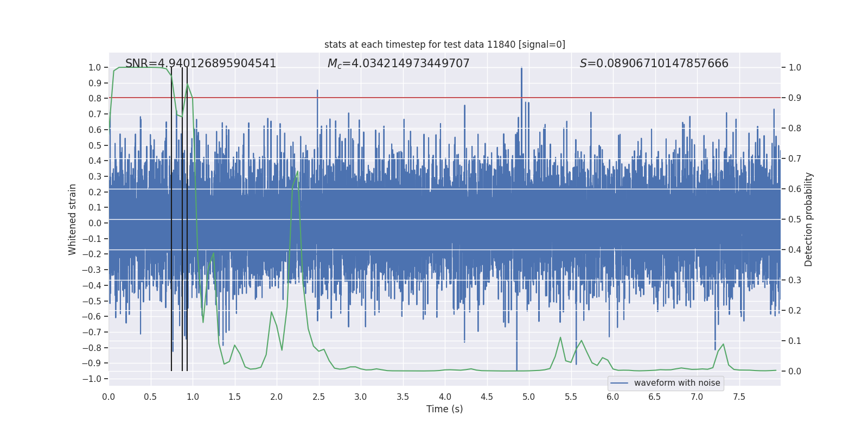
Task: Click the 0.8 tick on the Whitened strain axis
Action: 95,99
